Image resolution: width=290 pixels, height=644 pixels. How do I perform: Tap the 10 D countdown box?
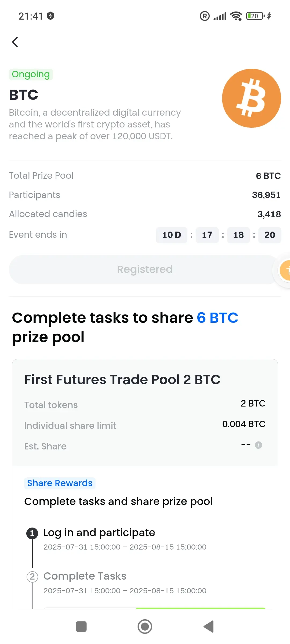tap(172, 235)
